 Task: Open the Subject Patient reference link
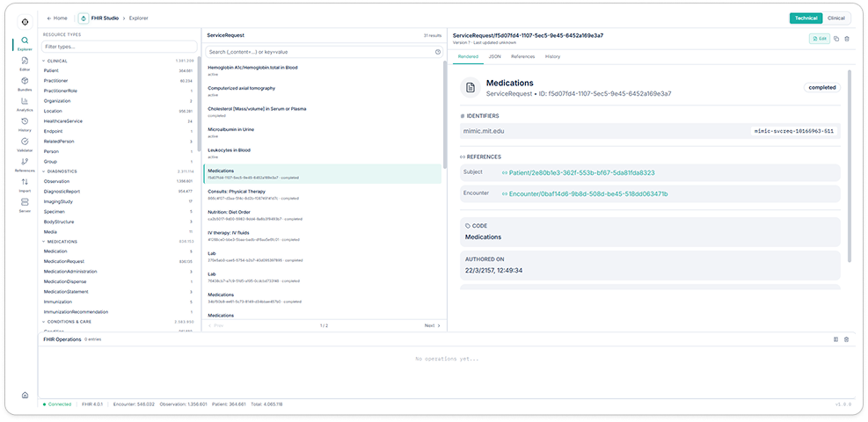tap(578, 172)
